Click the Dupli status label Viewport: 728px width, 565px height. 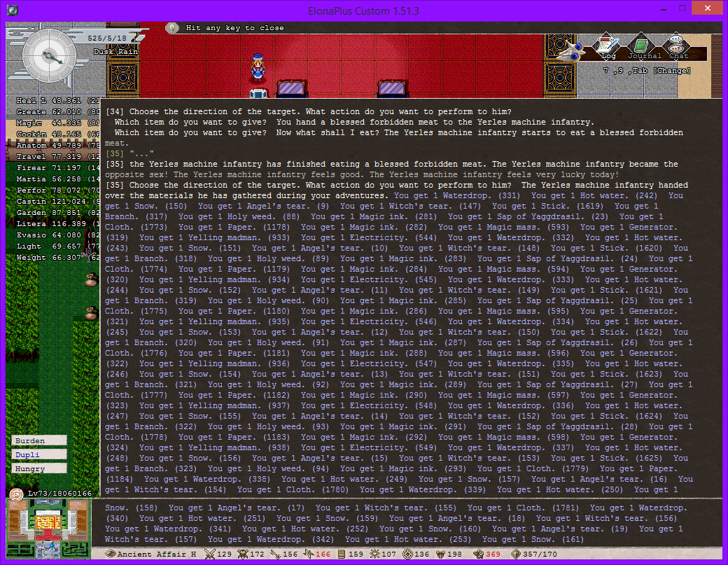click(x=39, y=454)
